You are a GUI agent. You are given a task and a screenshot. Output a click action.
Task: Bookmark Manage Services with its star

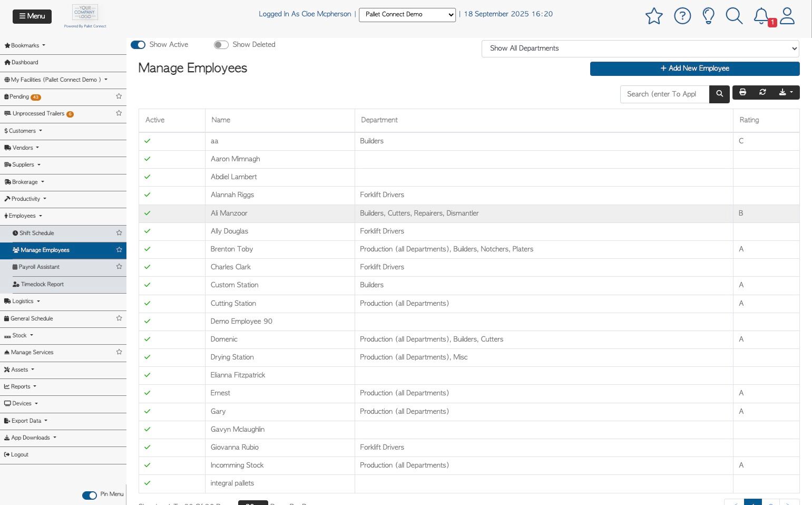tap(119, 352)
